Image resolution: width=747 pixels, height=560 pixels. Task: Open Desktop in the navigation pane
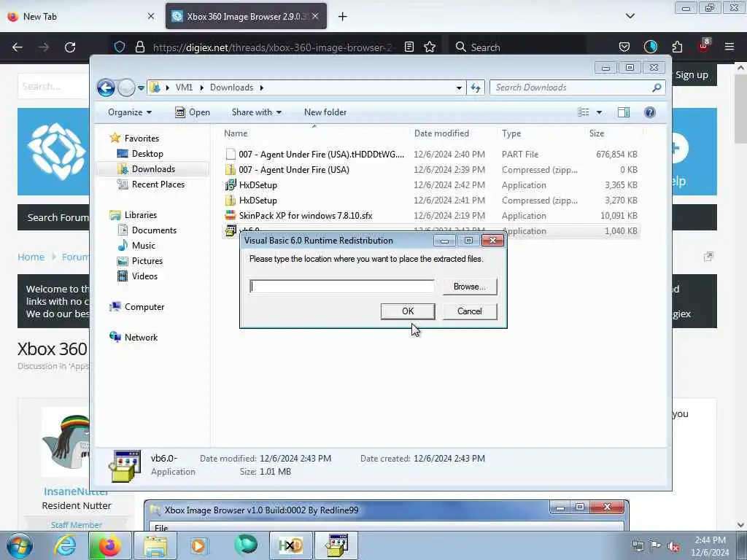[147, 153]
